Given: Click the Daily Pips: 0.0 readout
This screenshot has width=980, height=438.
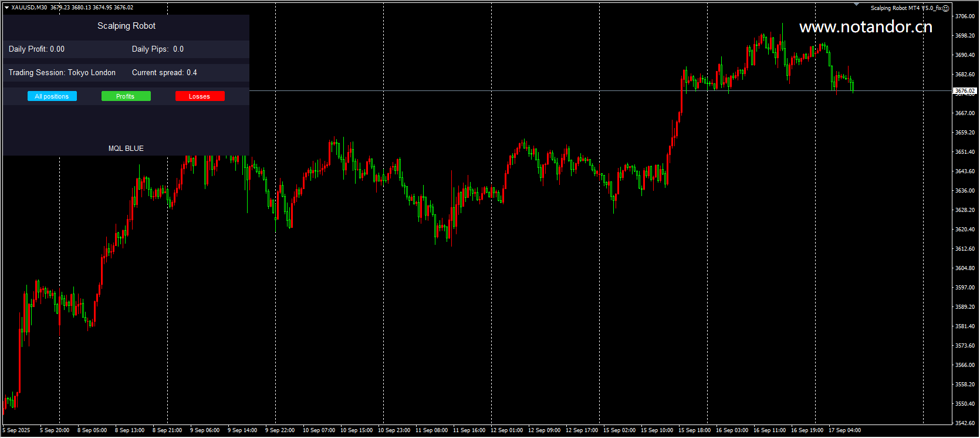Looking at the screenshot, I should [x=157, y=49].
